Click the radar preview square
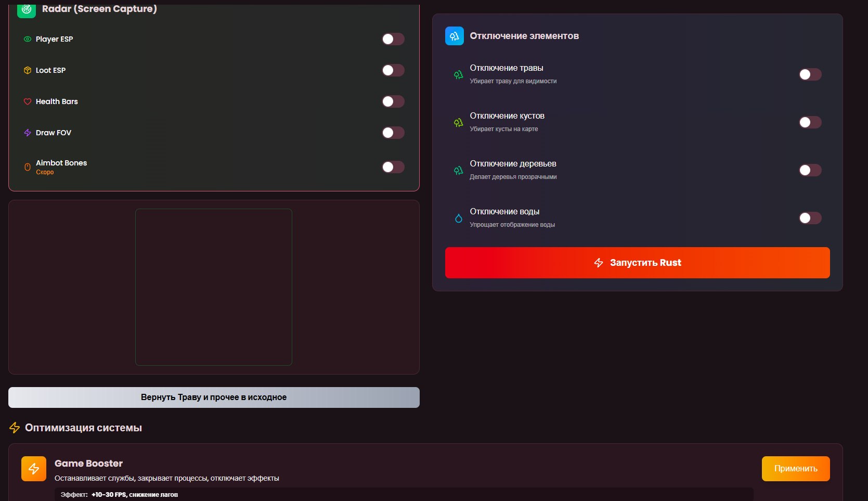868x501 pixels. pyautogui.click(x=214, y=287)
